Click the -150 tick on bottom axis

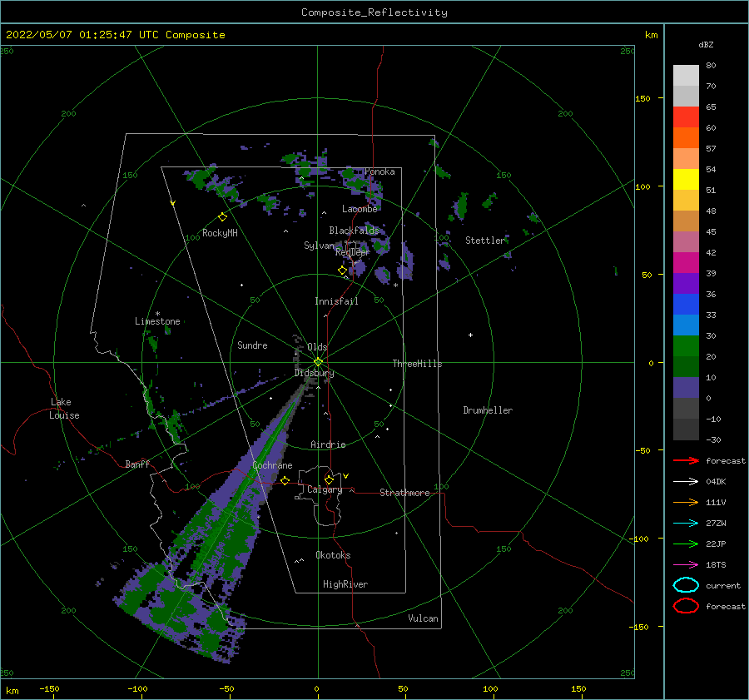pyautogui.click(x=49, y=688)
